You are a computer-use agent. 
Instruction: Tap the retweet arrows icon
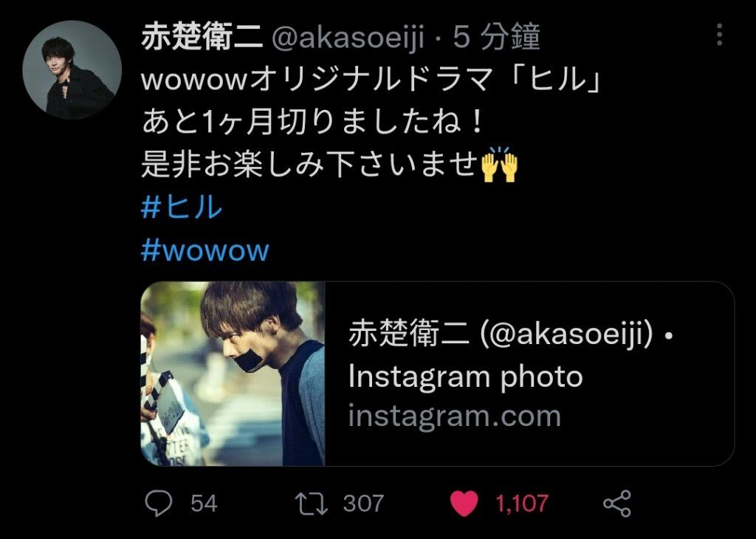pyautogui.click(x=312, y=504)
